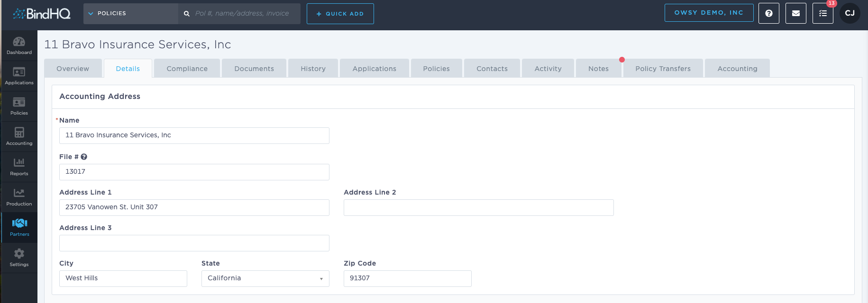Switch to the Applications tab
The image size is (868, 303).
tap(375, 68)
